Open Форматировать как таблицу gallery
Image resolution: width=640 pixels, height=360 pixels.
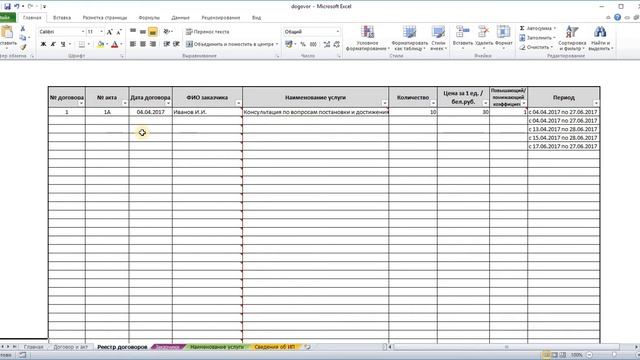(409, 38)
